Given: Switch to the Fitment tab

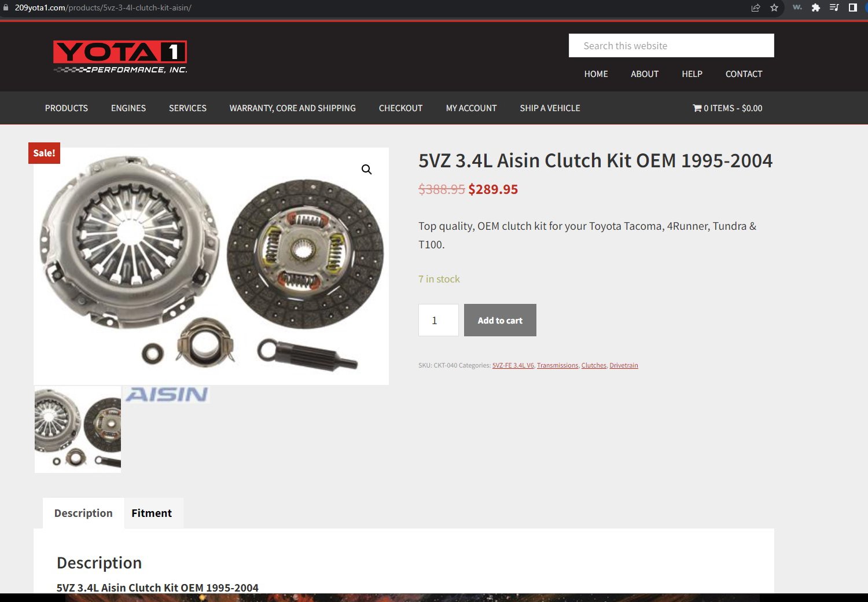Looking at the screenshot, I should click(x=152, y=513).
